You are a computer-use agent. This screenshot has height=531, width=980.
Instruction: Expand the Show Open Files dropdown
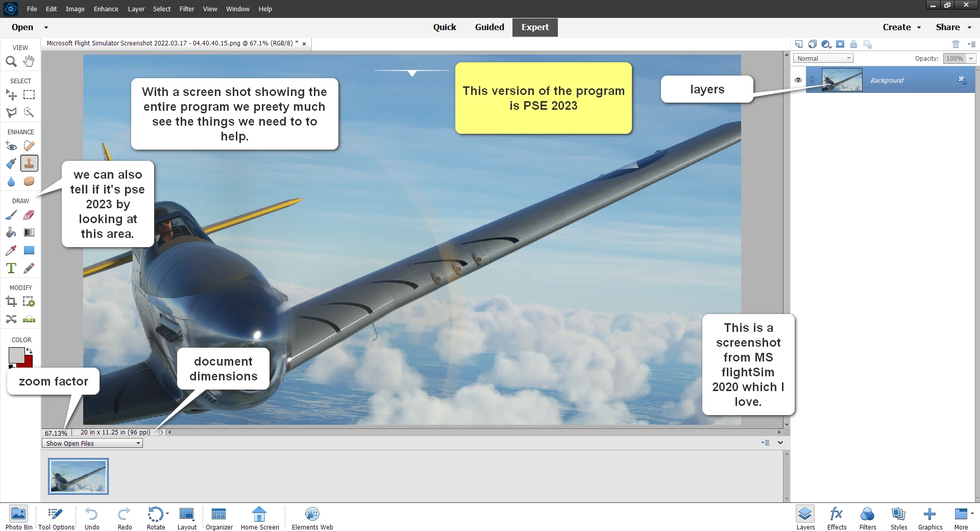pos(92,443)
